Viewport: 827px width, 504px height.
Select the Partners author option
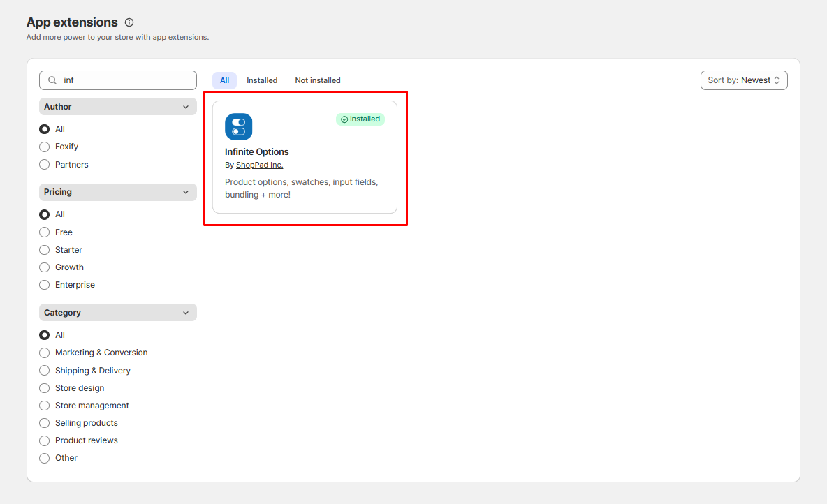tap(45, 165)
